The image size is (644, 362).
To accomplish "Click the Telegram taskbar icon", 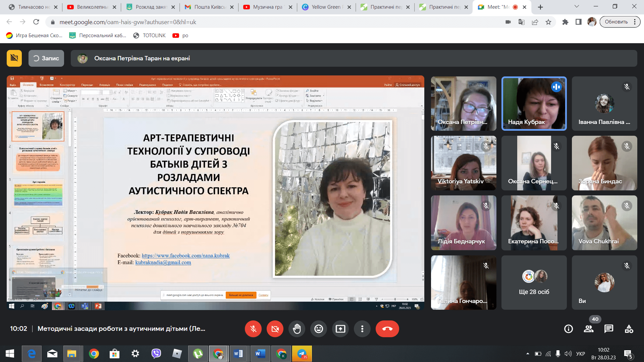I will tap(302, 354).
